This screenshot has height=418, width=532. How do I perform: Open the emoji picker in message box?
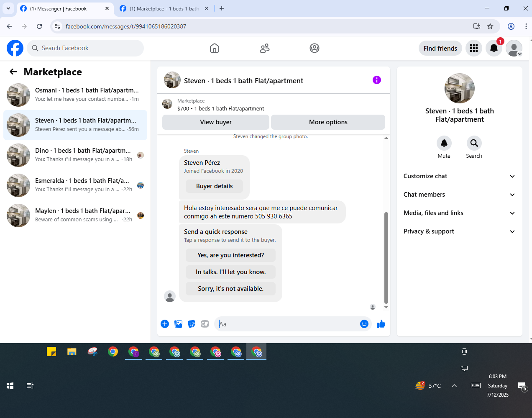[364, 324]
